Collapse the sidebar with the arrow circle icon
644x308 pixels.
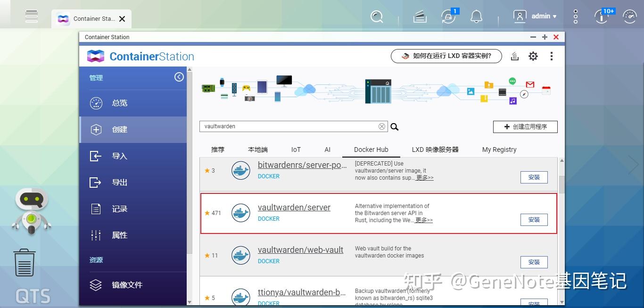(179, 77)
